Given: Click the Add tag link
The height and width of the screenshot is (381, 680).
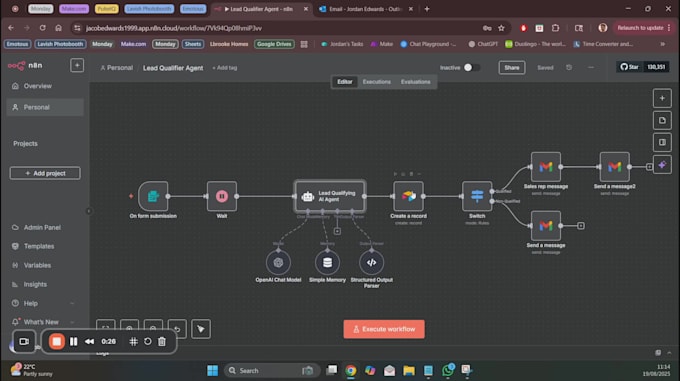Looking at the screenshot, I should (x=225, y=68).
